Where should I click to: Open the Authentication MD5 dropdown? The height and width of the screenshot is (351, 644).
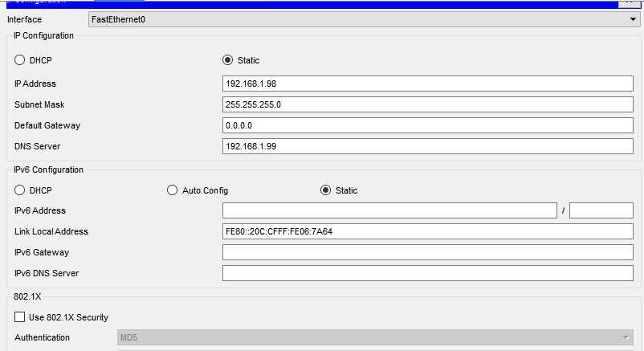point(375,337)
